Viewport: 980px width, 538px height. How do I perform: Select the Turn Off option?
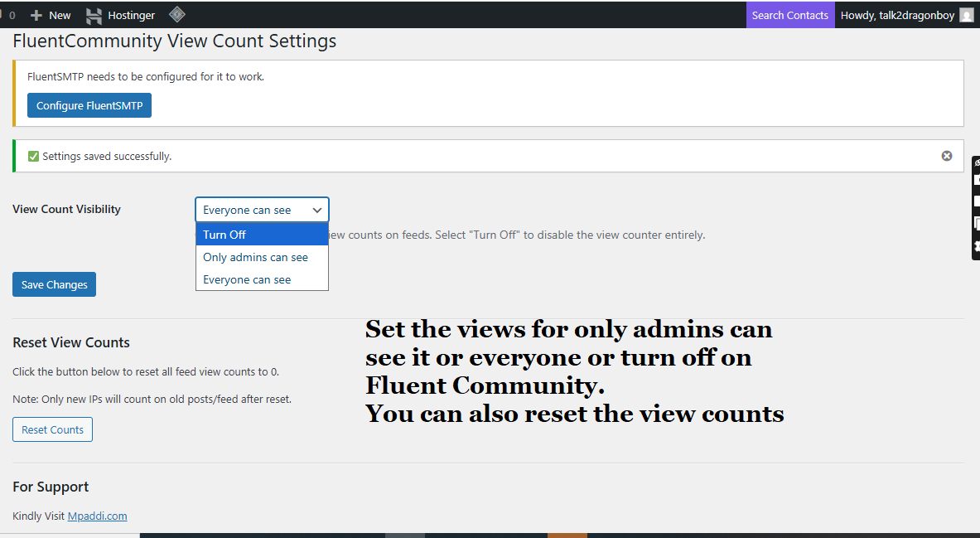[262, 235]
